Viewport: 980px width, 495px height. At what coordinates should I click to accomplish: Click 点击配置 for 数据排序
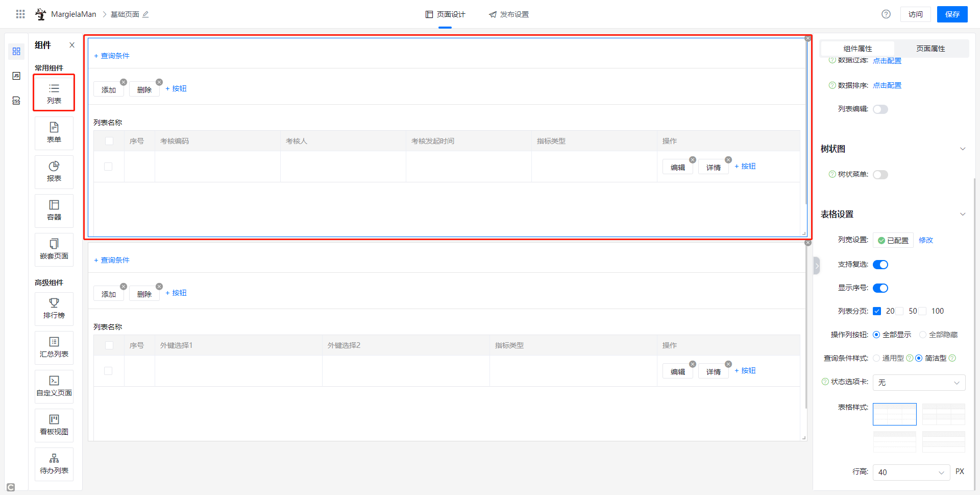[887, 85]
